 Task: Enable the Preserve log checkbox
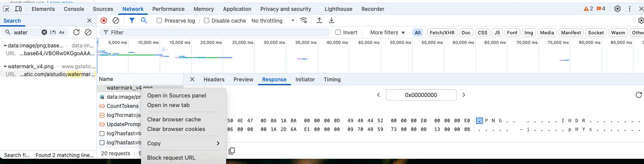[x=159, y=20]
